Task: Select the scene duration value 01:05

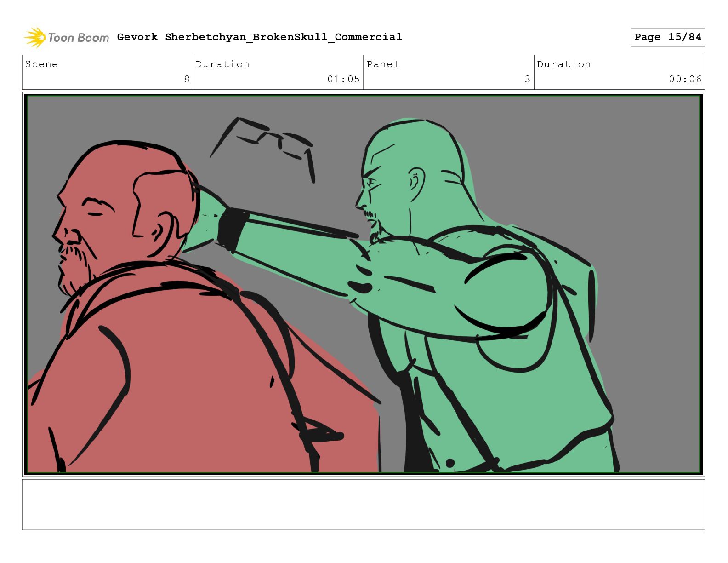Action: pyautogui.click(x=343, y=79)
